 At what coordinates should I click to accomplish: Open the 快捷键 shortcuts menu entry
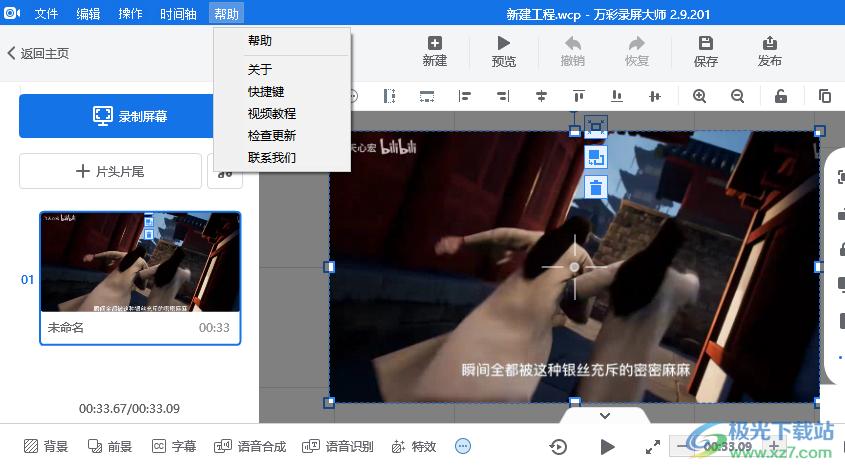tap(266, 91)
